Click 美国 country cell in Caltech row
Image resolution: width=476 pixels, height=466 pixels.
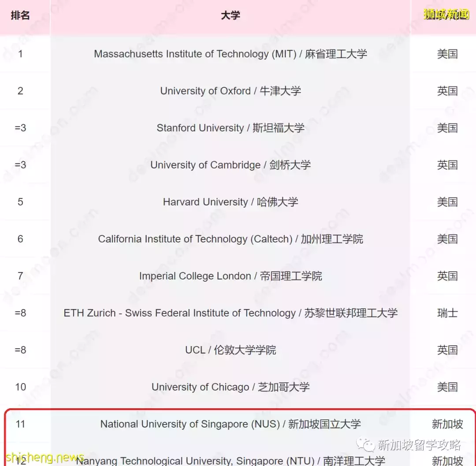click(x=447, y=239)
